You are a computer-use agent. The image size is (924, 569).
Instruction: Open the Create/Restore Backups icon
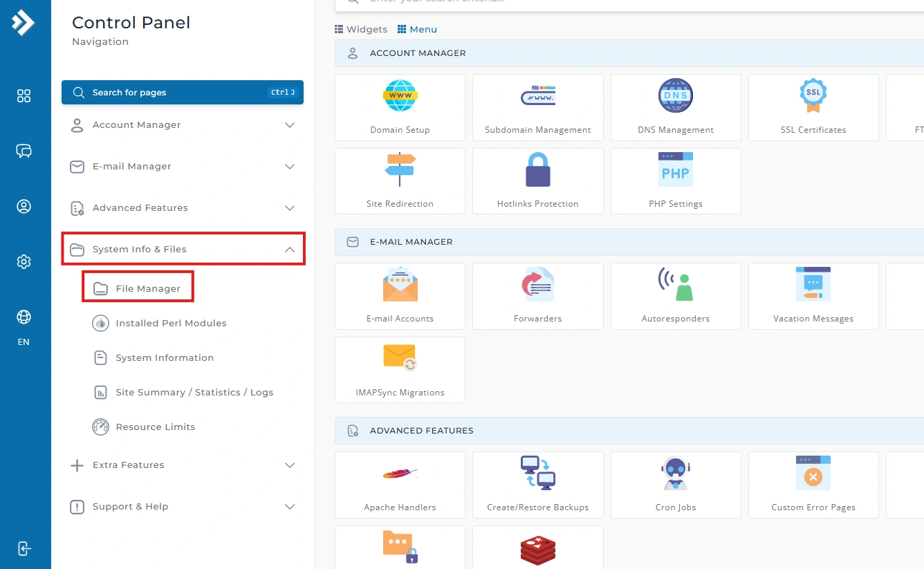pyautogui.click(x=538, y=473)
